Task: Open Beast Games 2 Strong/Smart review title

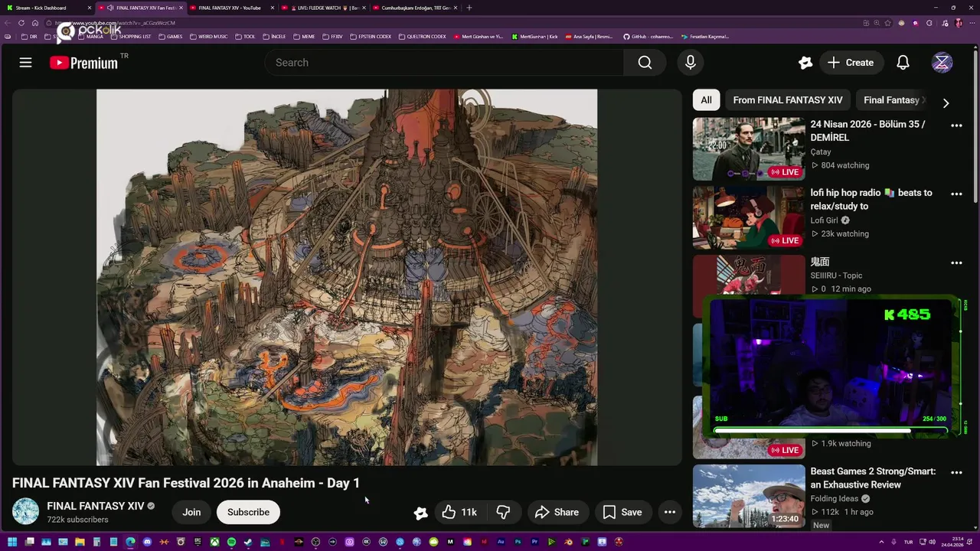Action: [x=873, y=478]
